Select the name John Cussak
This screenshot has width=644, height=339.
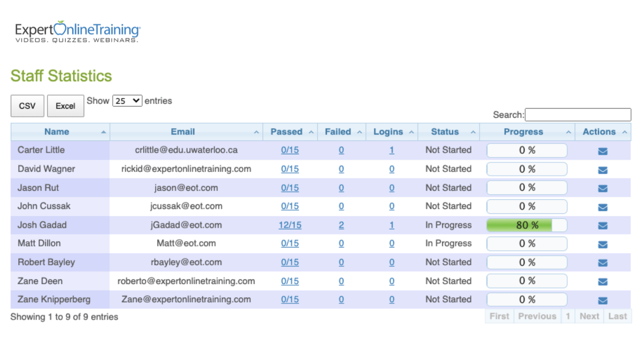point(44,206)
